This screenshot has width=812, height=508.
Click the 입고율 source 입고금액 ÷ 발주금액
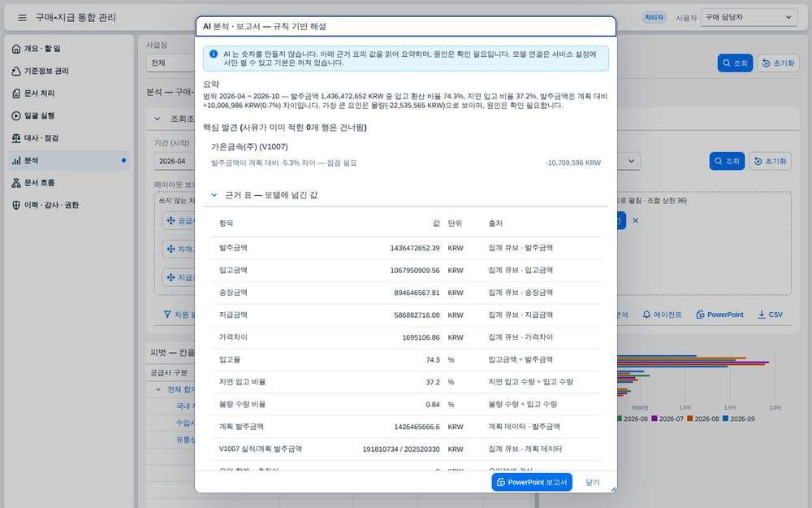click(x=520, y=360)
